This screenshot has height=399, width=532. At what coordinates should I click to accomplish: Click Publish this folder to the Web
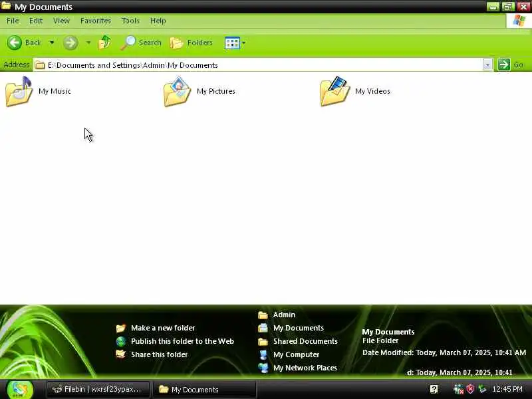[182, 341]
